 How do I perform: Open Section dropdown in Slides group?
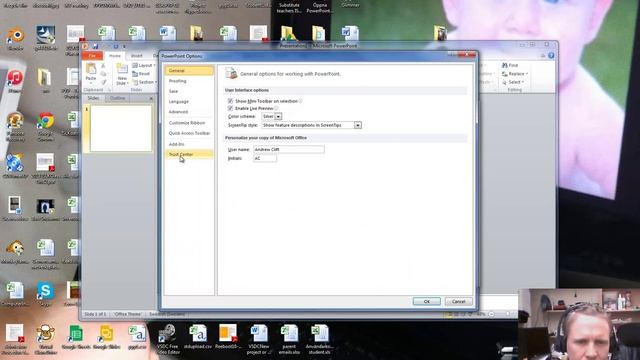coord(144,82)
